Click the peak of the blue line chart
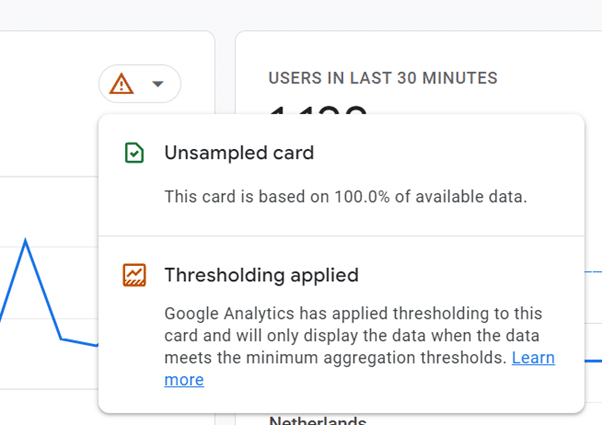Screen dimensions: 602x425 25,240
